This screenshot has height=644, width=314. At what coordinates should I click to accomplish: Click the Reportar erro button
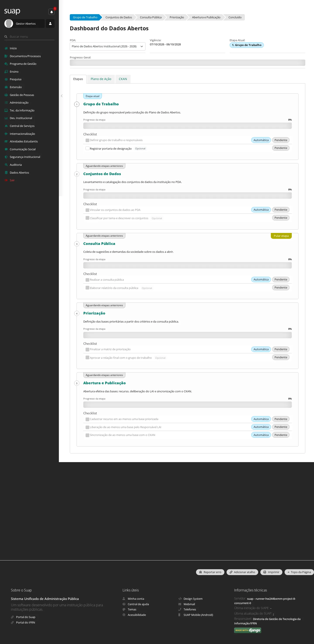pyautogui.click(x=210, y=572)
